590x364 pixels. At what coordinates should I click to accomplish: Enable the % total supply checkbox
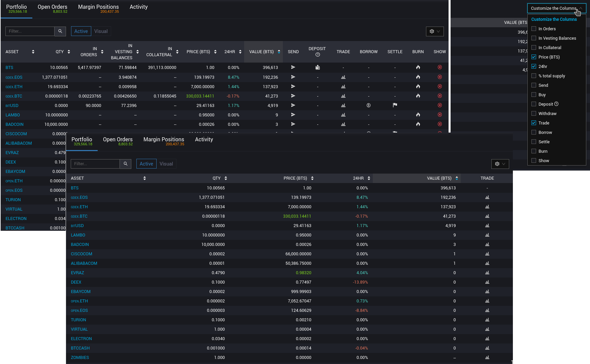tap(534, 76)
